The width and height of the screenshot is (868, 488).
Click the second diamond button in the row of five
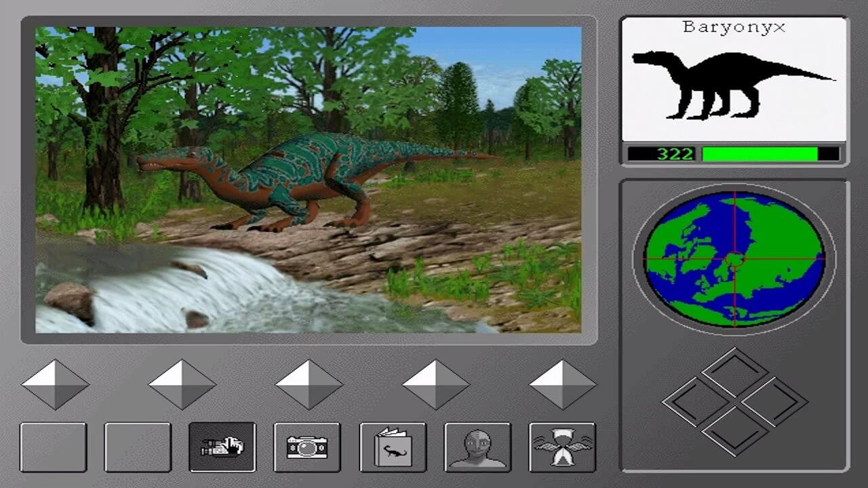182,384
